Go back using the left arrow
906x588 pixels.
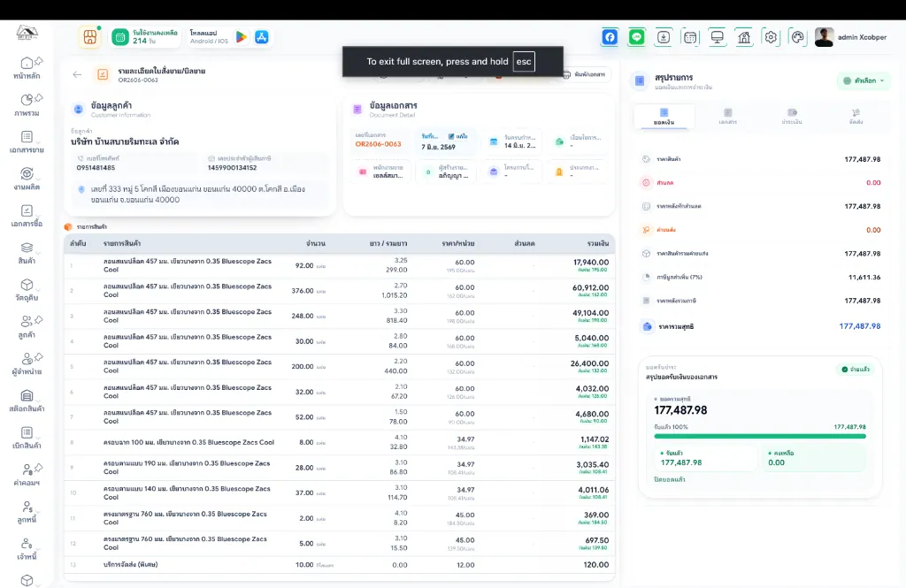77,74
